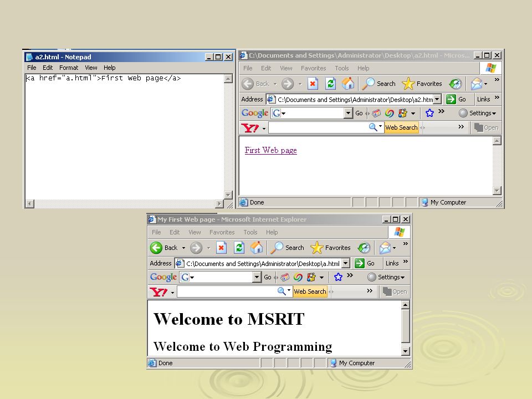Click the Google bookmarks star in the a2.html browser
The width and height of the screenshot is (532, 399).
click(x=429, y=113)
